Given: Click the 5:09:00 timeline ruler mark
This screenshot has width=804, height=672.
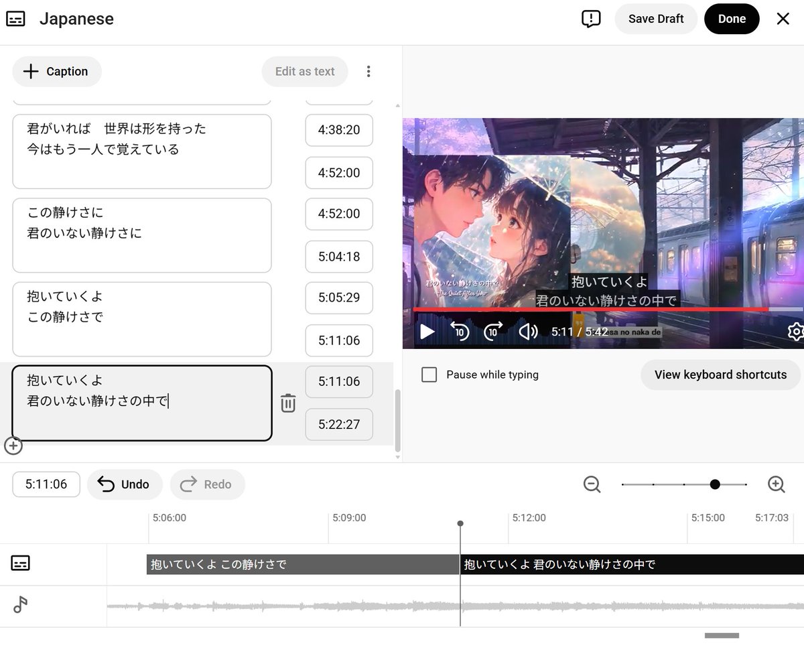Looking at the screenshot, I should click(349, 518).
